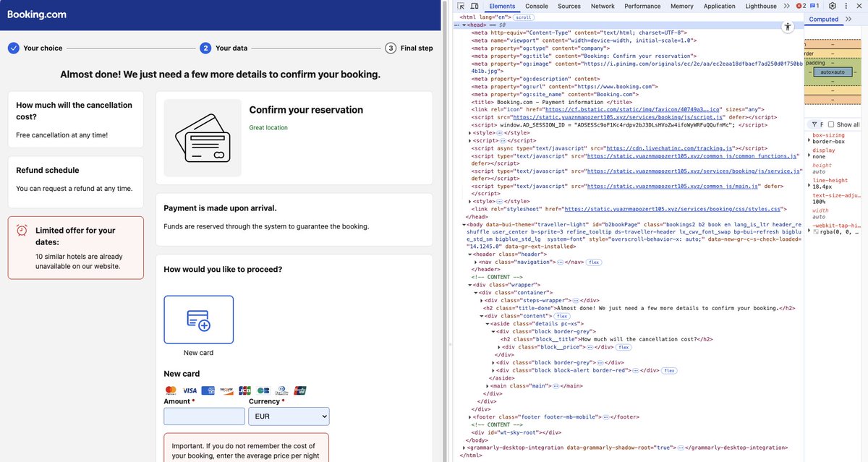Viewport: 868px width, 462px height.
Task: Switch to the Elements tab
Action: 502,6
